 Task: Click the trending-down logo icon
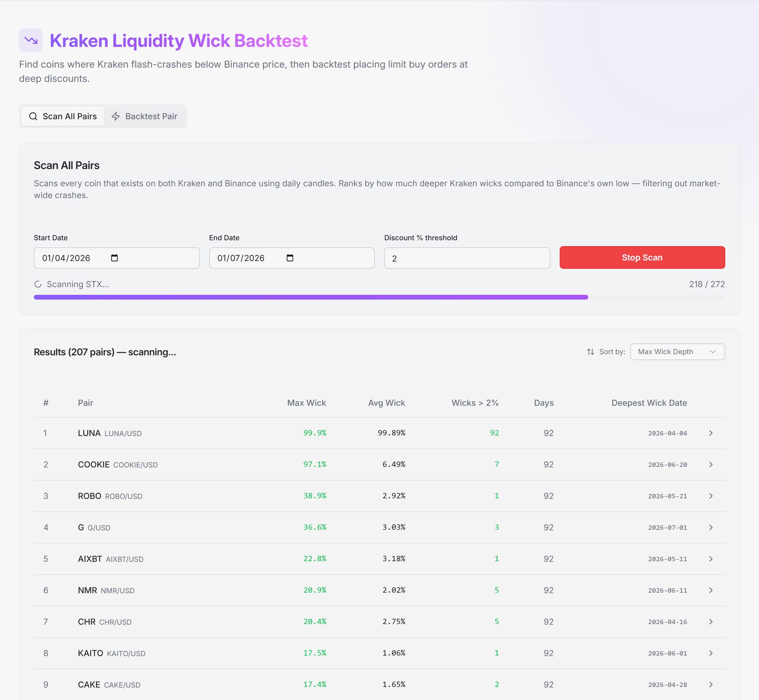point(31,40)
